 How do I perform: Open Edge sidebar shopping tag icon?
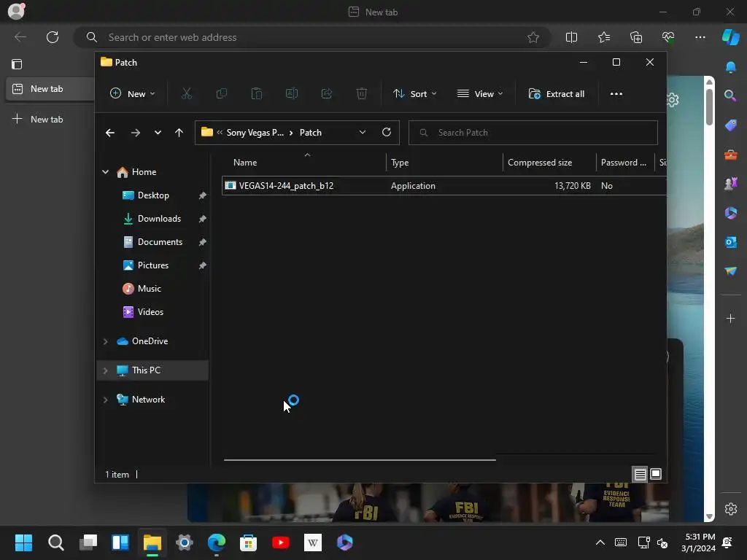[730, 125]
